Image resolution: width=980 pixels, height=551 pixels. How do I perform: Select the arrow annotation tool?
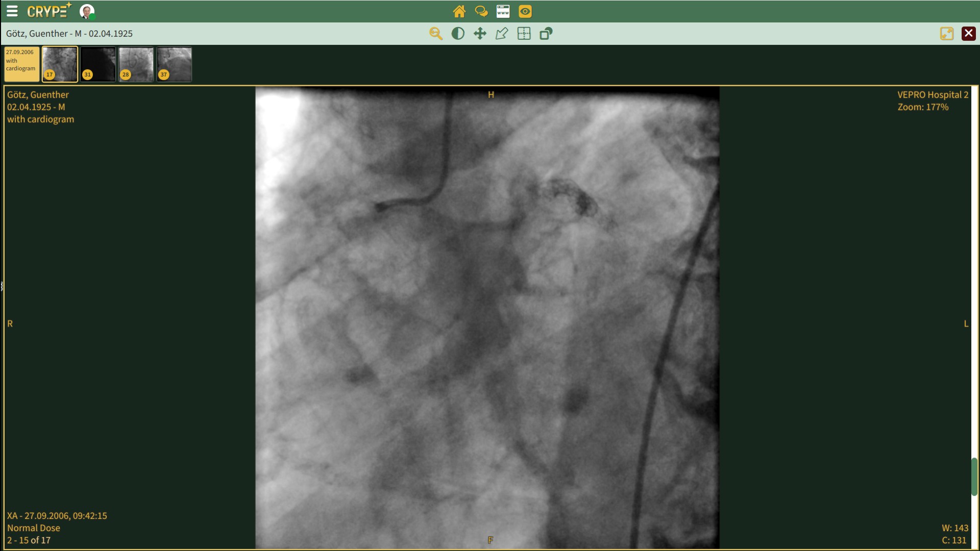tap(502, 34)
